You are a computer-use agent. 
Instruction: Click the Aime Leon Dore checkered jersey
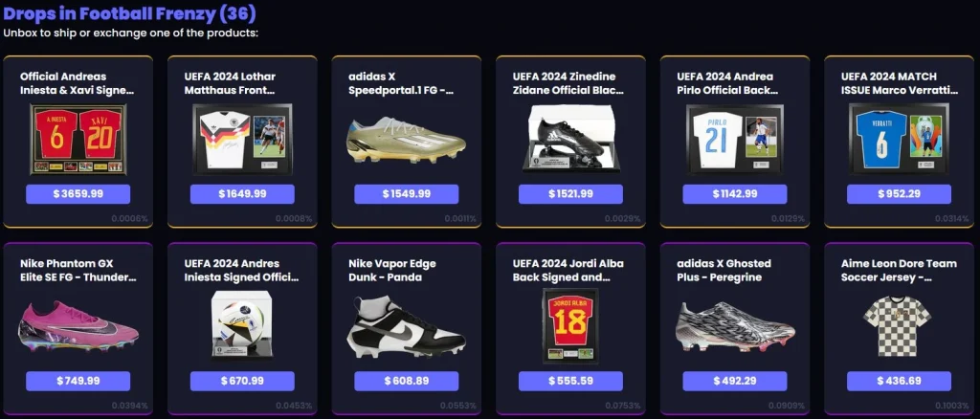pyautogui.click(x=899, y=326)
